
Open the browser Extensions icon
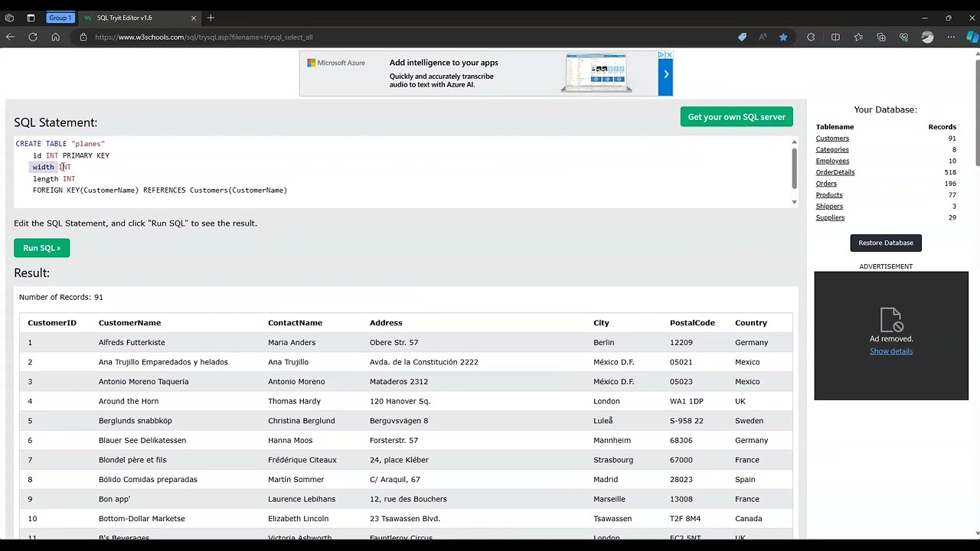[811, 37]
